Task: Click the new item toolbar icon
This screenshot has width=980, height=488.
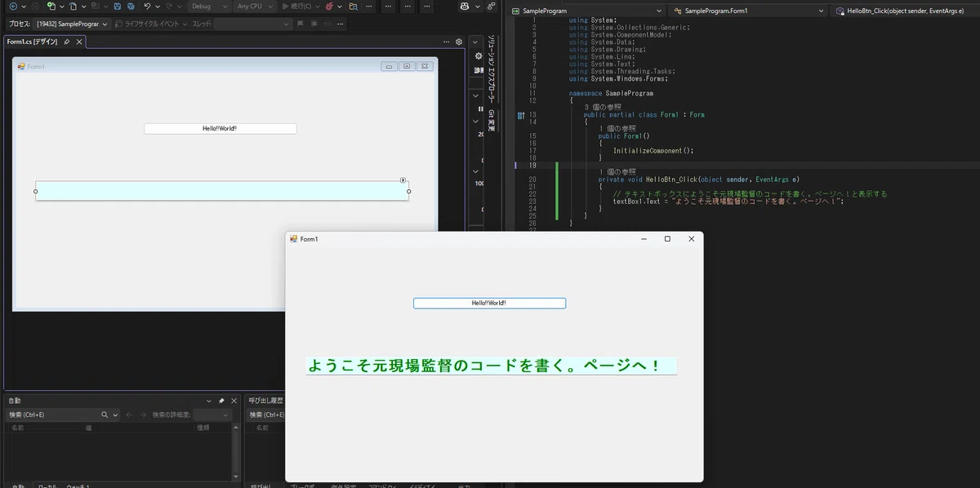Action: click(x=51, y=6)
